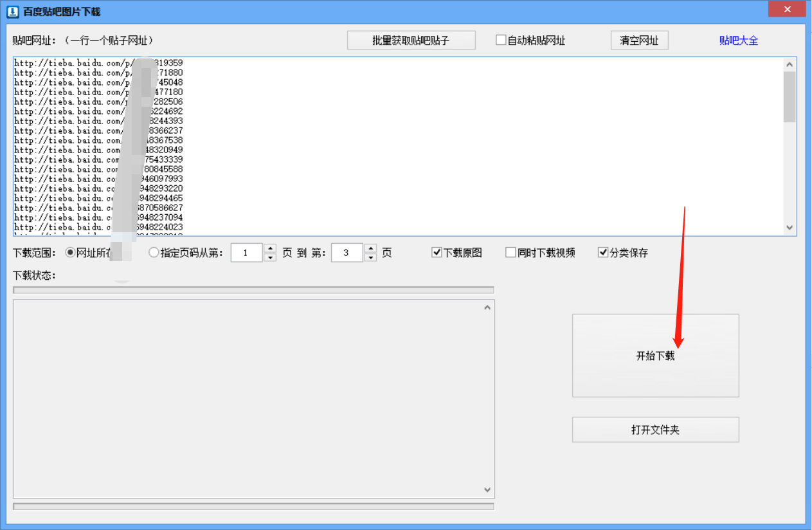Select the 网址所在 radio button
This screenshot has height=530, width=812.
[69, 252]
